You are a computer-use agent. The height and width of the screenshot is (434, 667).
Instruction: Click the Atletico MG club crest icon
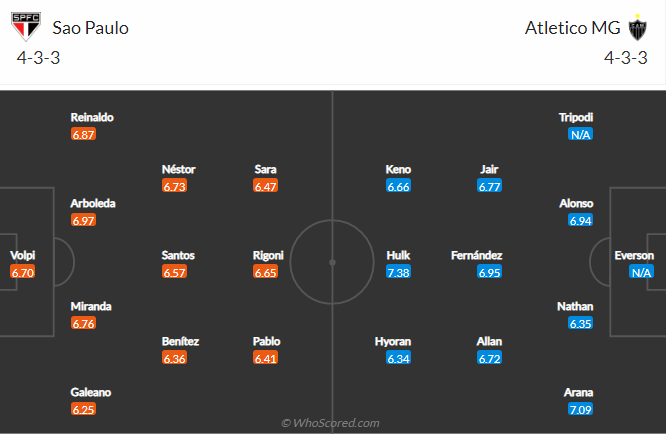[637, 27]
